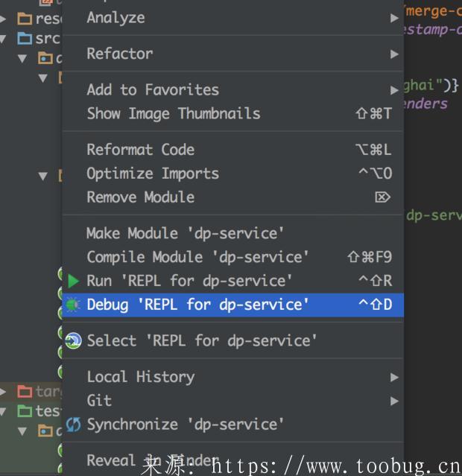Click the Remove Module delete-key icon
The width and height of the screenshot is (462, 476).
pos(382,197)
